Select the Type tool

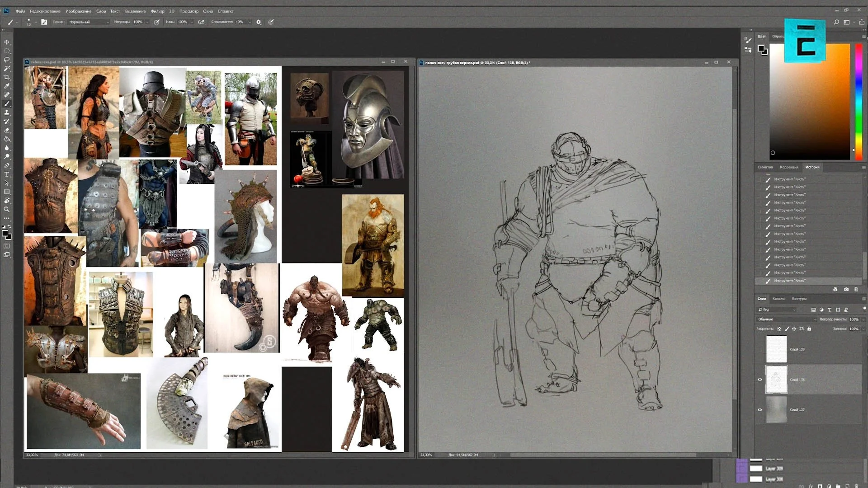(x=7, y=174)
